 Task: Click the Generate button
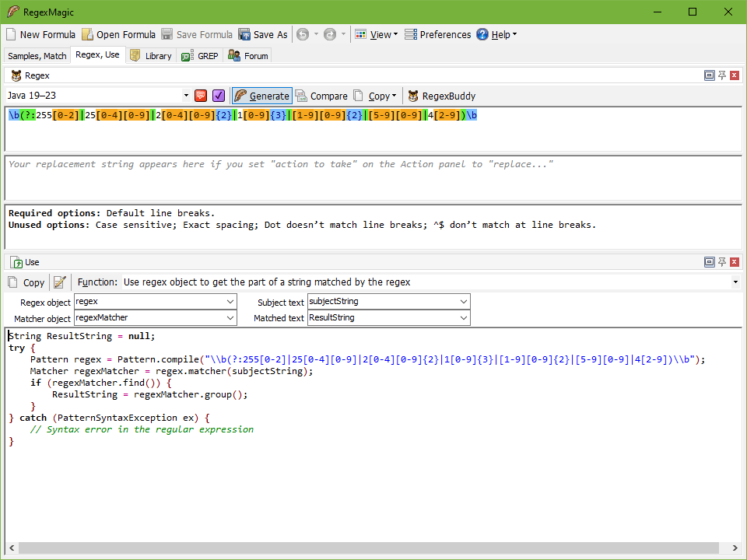coord(261,96)
